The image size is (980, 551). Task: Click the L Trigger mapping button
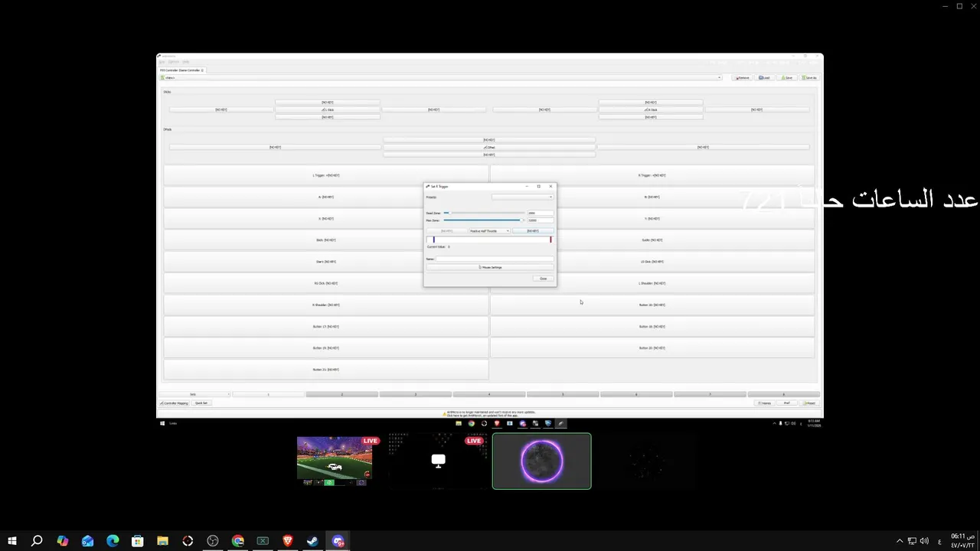tap(326, 175)
